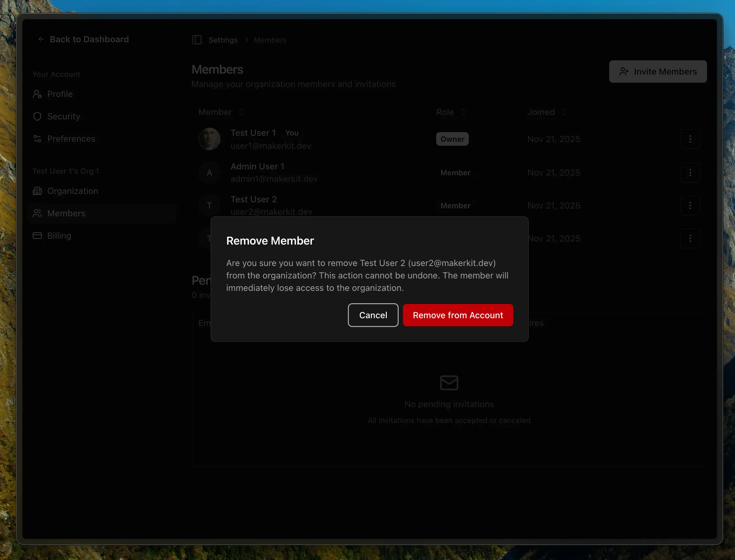Image resolution: width=735 pixels, height=560 pixels.
Task: Click the Invite Members button
Action: click(x=657, y=72)
